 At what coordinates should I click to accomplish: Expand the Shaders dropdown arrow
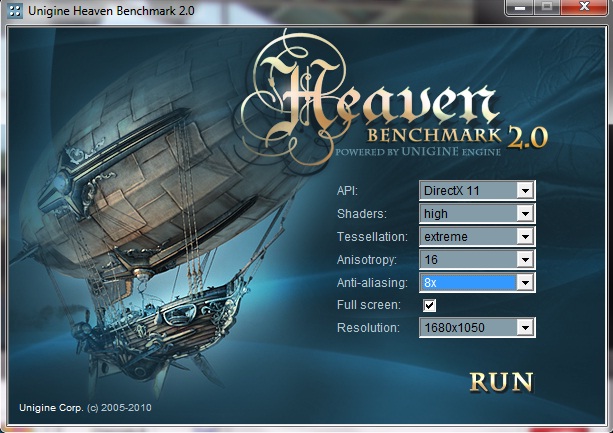[x=525, y=214]
